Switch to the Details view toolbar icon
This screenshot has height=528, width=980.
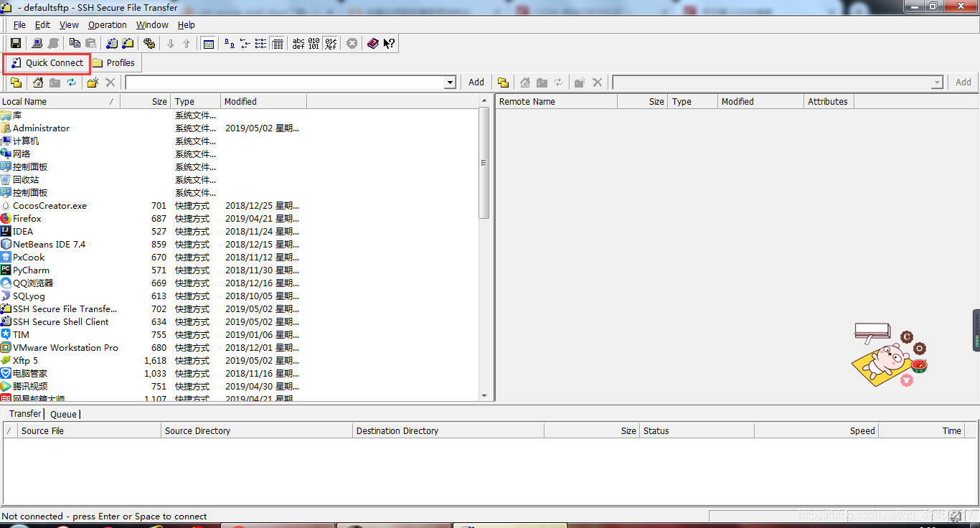click(278, 44)
